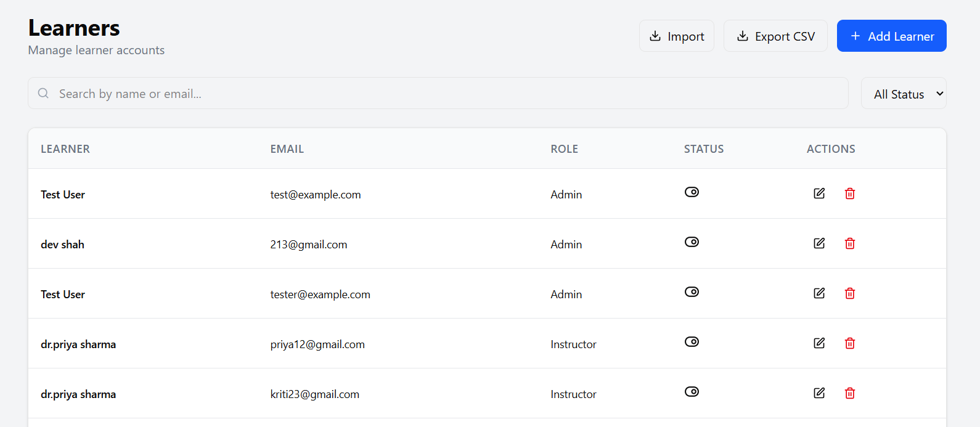Delete dev shah's account
This screenshot has height=427, width=980.
pyautogui.click(x=850, y=243)
